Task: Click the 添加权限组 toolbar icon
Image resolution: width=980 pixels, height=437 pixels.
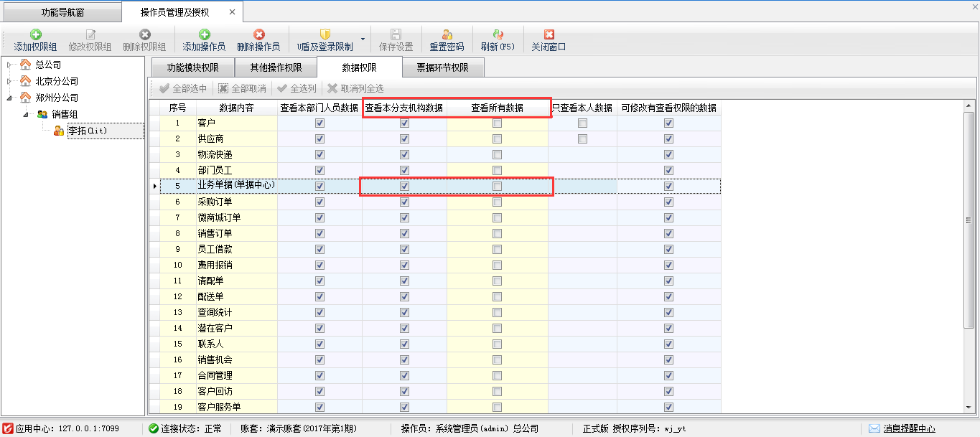Action: (35, 34)
